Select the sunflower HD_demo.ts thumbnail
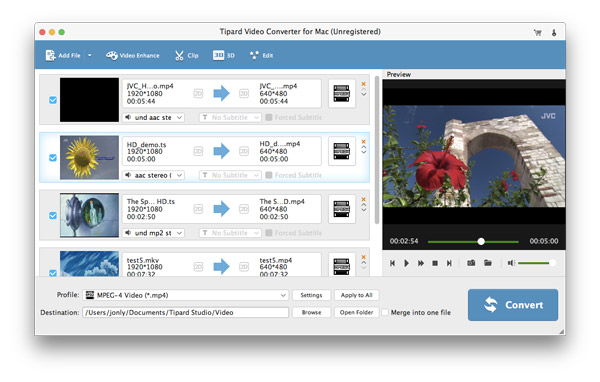 tap(89, 158)
